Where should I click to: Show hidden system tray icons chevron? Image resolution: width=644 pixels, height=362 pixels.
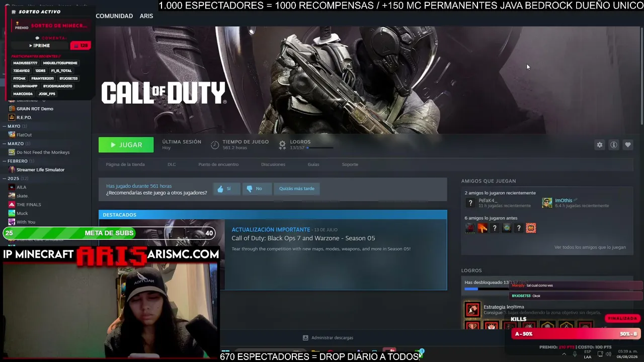pyautogui.click(x=563, y=354)
